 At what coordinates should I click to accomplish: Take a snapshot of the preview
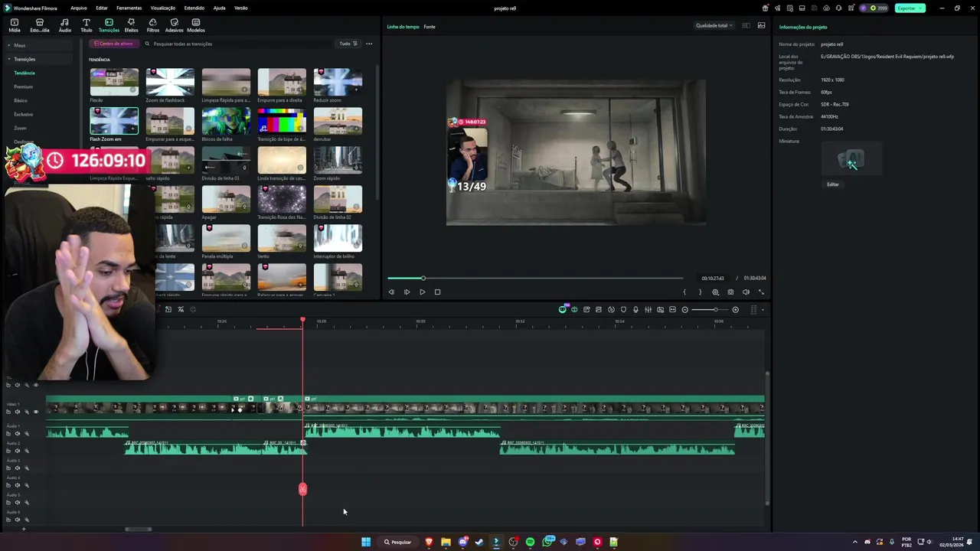[x=730, y=292]
